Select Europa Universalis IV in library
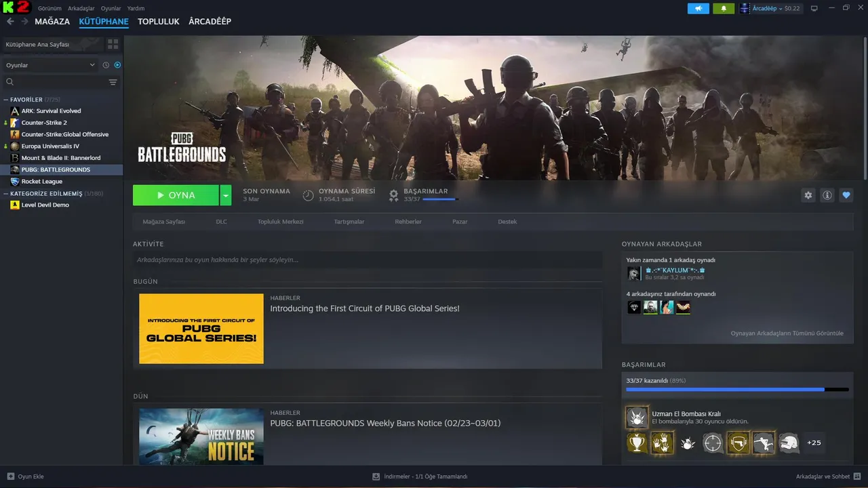Viewport: 868px width, 488px height. (x=50, y=146)
